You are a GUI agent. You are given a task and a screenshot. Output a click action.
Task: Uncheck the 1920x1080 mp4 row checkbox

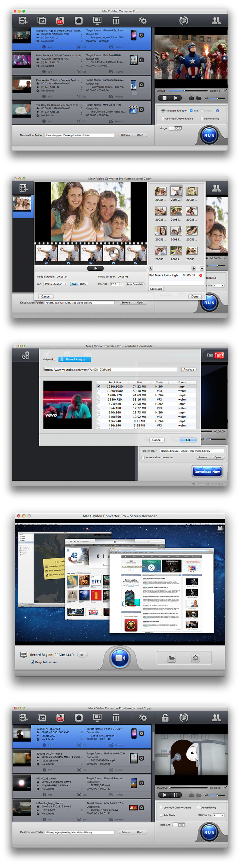click(99, 387)
